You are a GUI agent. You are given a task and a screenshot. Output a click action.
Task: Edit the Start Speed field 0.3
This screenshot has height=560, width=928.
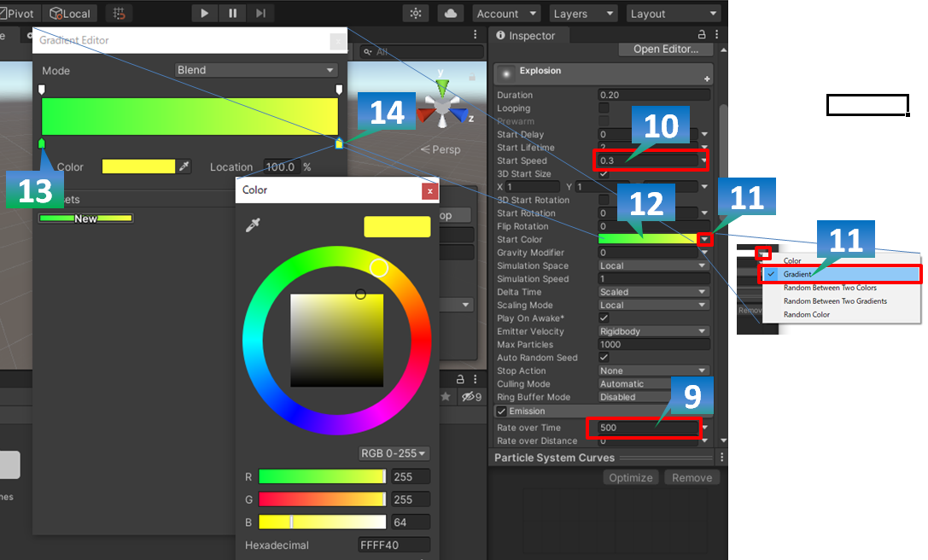click(649, 160)
